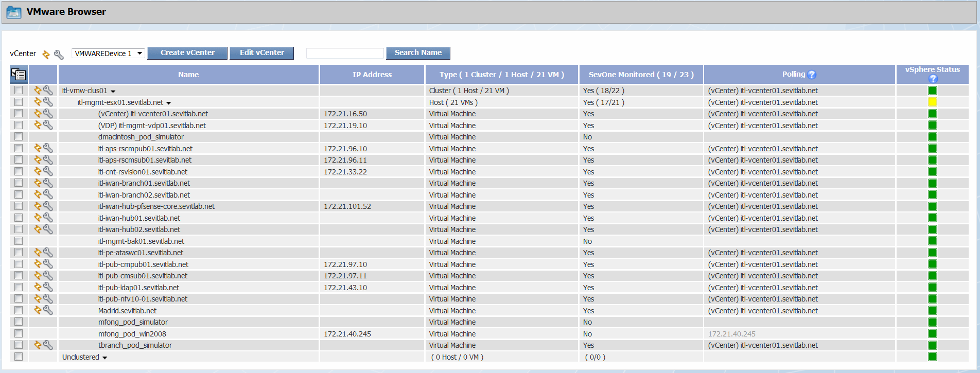The image size is (980, 373).
Task: Focus the search name text field
Action: click(x=345, y=54)
